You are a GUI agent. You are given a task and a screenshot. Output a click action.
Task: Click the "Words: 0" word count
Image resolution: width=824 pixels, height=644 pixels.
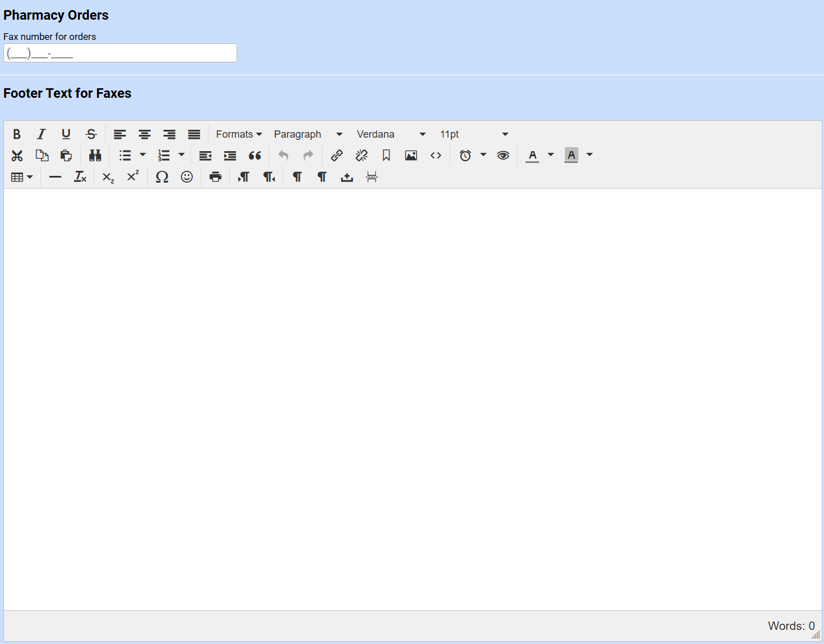click(791, 626)
